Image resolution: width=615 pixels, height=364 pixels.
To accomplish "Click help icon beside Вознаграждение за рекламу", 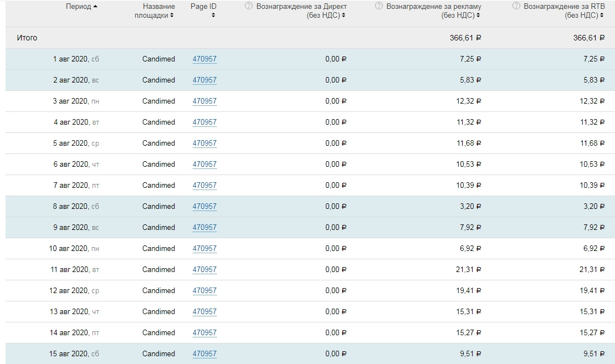I will (379, 6).
